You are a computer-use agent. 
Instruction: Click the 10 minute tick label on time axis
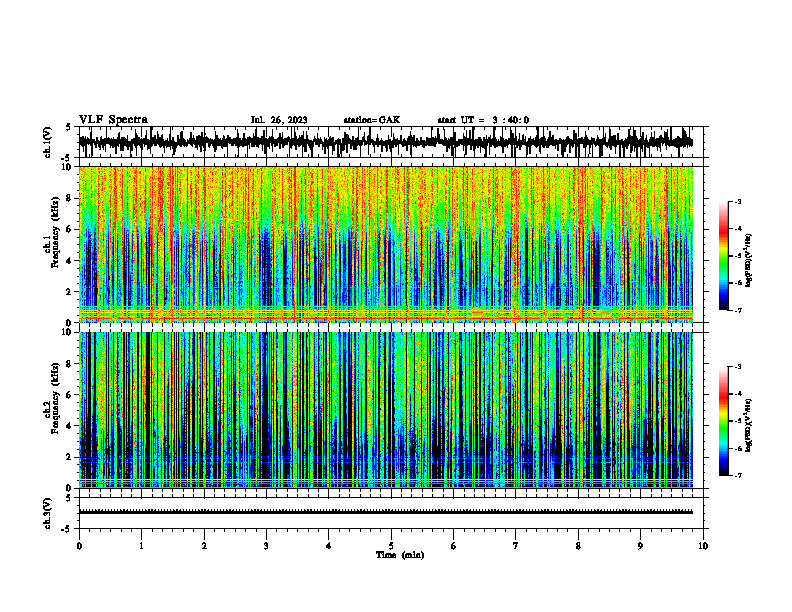pyautogui.click(x=703, y=546)
